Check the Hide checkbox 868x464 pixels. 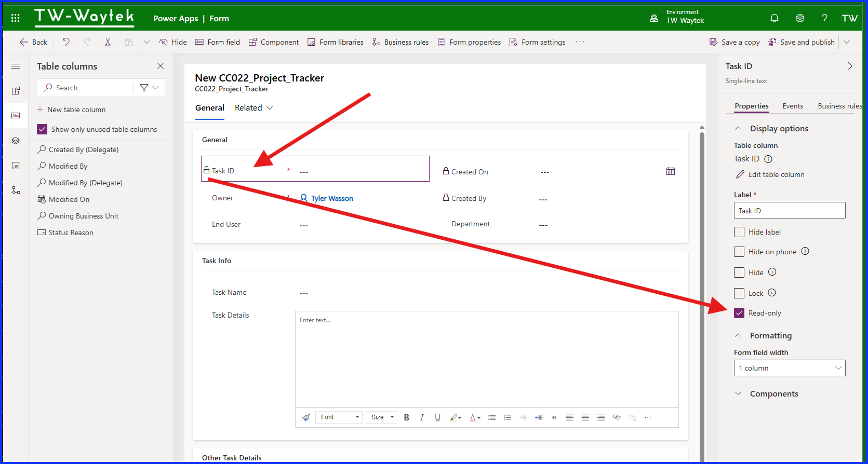pos(739,272)
